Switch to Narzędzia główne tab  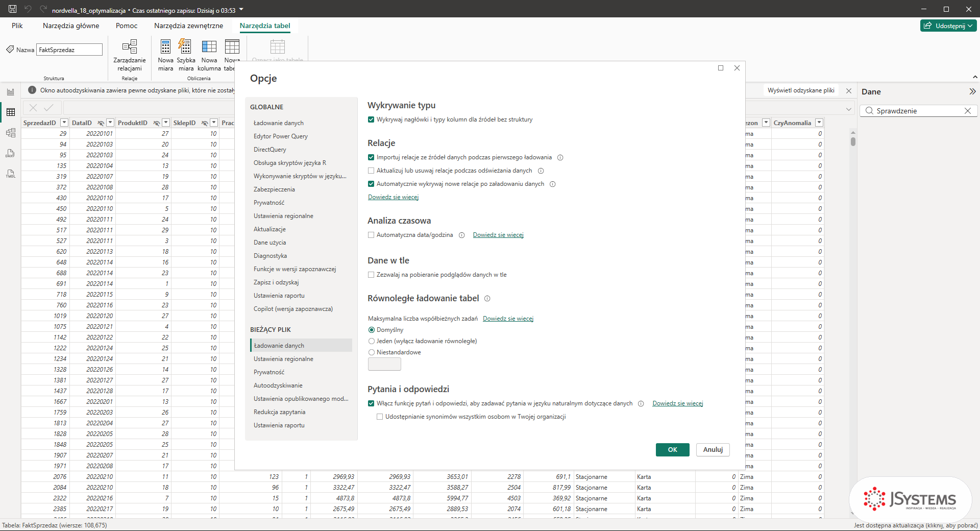tap(71, 26)
